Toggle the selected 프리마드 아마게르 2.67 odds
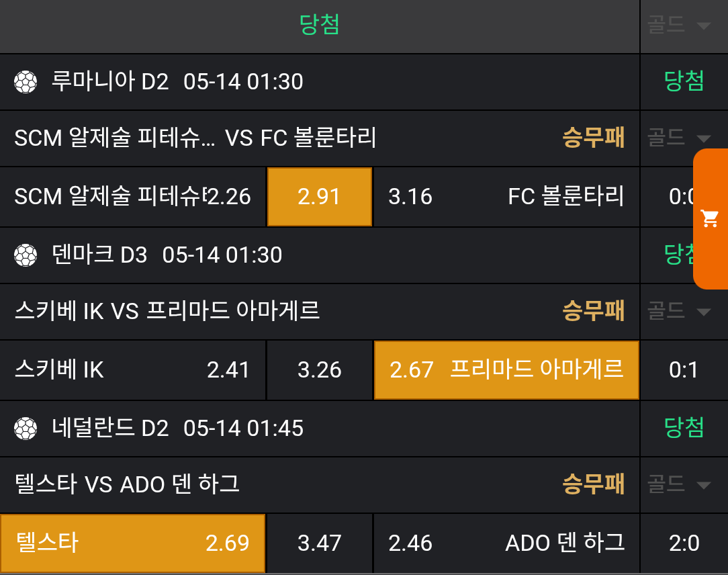 (x=506, y=370)
